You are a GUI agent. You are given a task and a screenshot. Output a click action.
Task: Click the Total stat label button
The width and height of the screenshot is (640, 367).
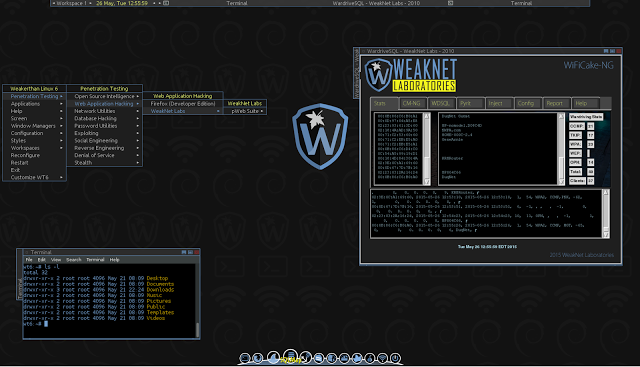tap(576, 171)
